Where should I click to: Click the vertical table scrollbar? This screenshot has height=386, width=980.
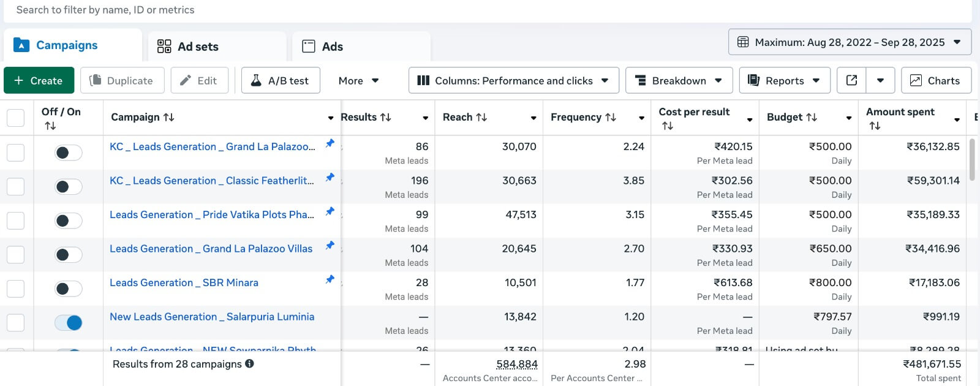[972, 159]
